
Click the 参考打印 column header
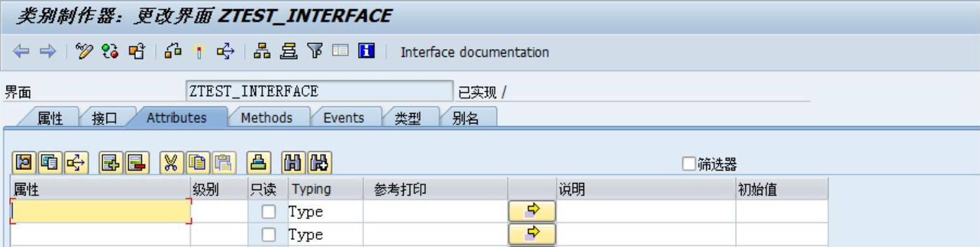[436, 189]
